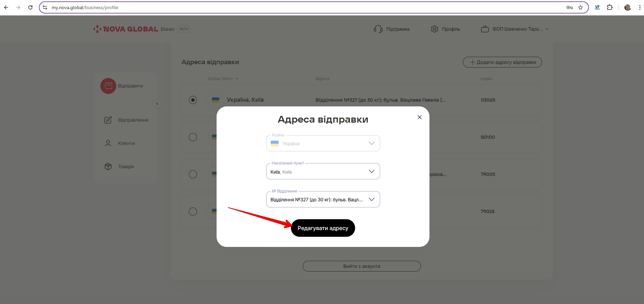Close the Адреса відправки dialog
The height and width of the screenshot is (304, 644).
pyautogui.click(x=419, y=117)
